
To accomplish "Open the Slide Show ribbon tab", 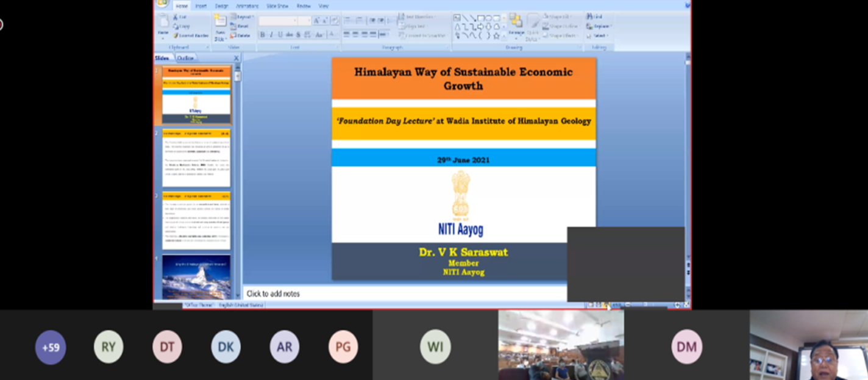I will (x=277, y=6).
